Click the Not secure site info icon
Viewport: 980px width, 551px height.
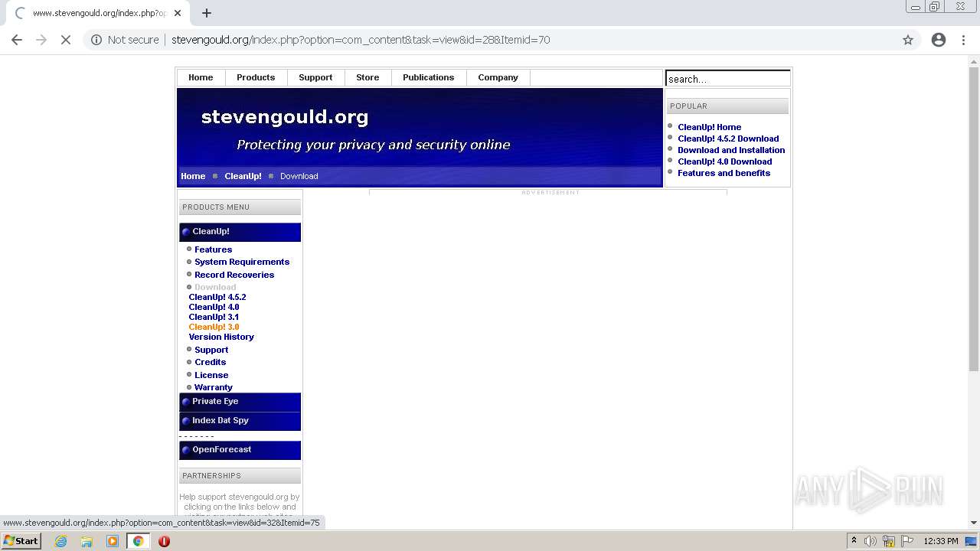click(96, 40)
